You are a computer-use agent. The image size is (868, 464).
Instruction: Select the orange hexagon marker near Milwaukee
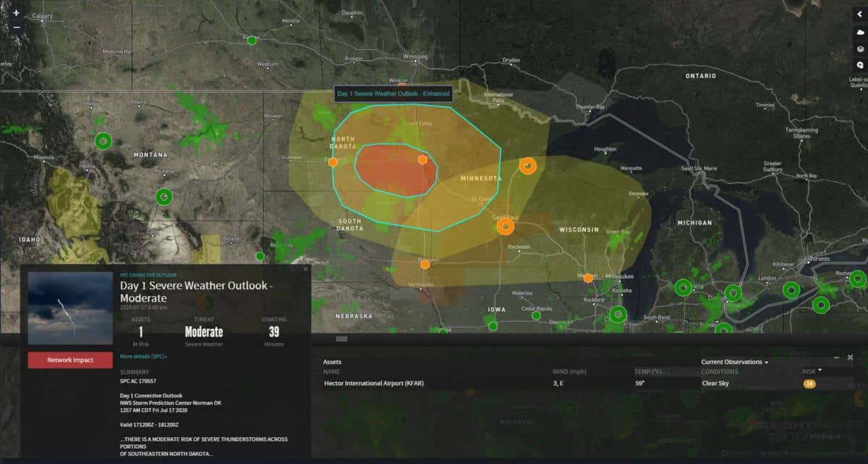588,278
